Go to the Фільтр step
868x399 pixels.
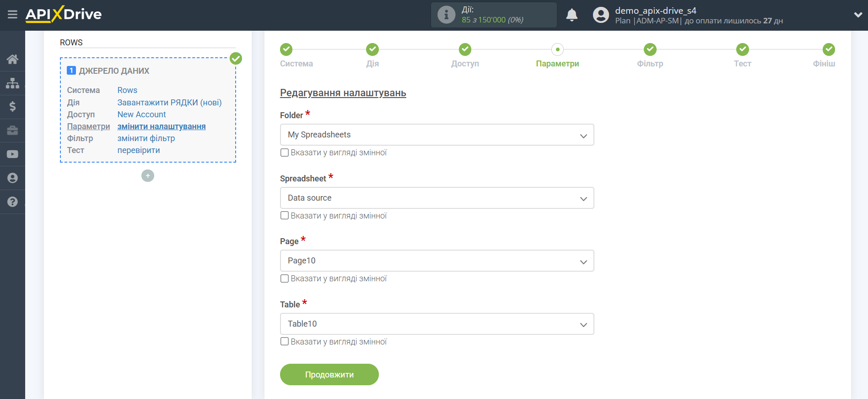(x=650, y=49)
